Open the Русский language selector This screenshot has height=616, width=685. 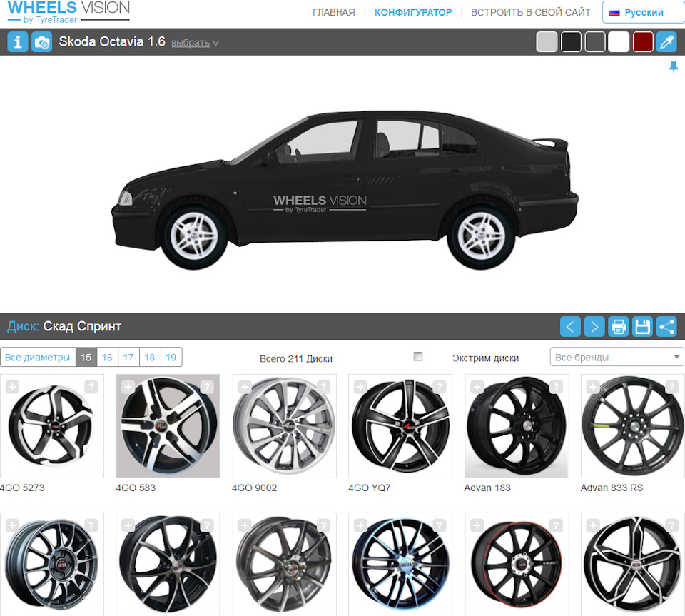tap(643, 12)
